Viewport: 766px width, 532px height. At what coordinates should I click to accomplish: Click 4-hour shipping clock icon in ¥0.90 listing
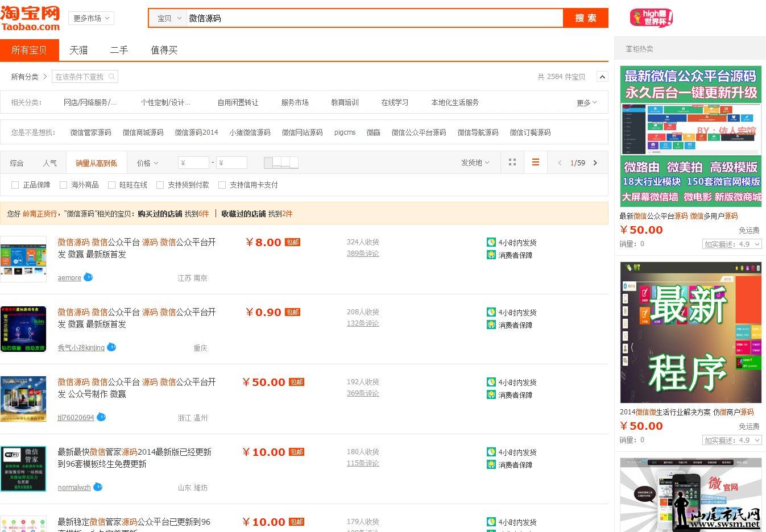[491, 312]
